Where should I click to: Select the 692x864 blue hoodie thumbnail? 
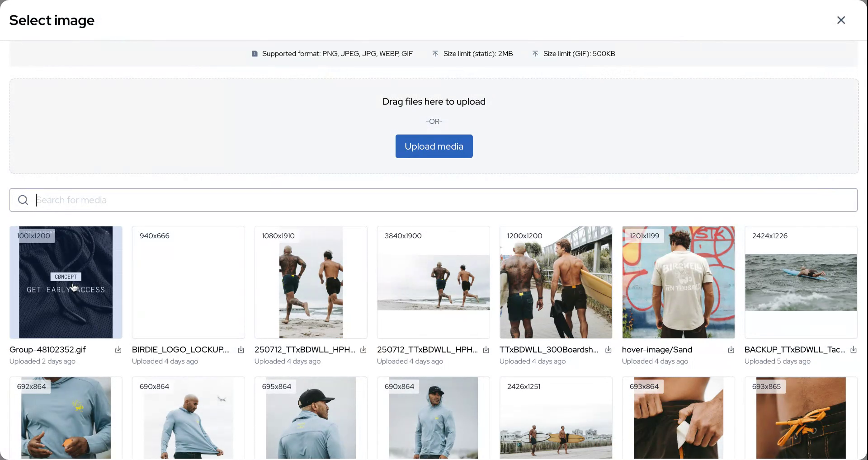click(66, 418)
